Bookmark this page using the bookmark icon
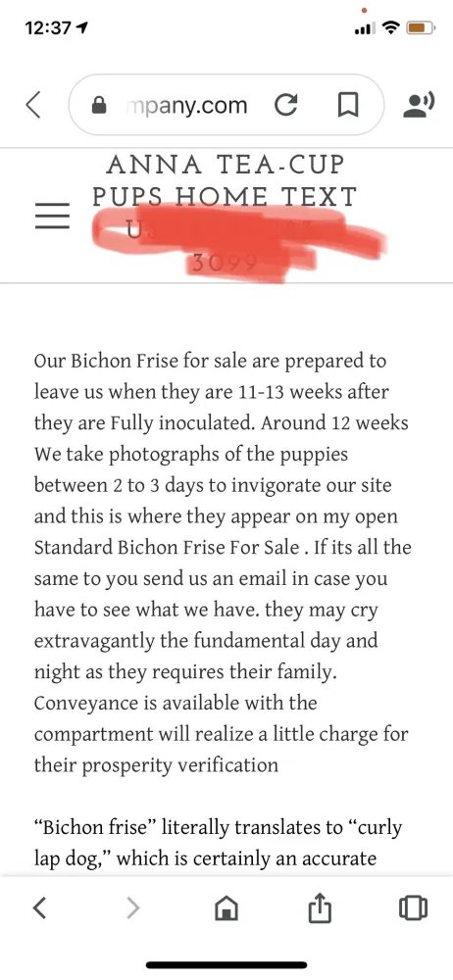Image resolution: width=453 pixels, height=980 pixels. tap(348, 105)
